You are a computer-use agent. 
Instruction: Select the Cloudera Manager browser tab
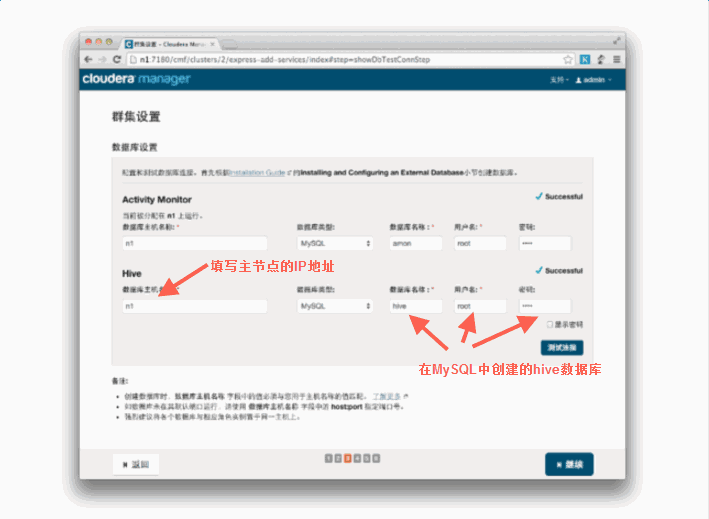coord(170,44)
